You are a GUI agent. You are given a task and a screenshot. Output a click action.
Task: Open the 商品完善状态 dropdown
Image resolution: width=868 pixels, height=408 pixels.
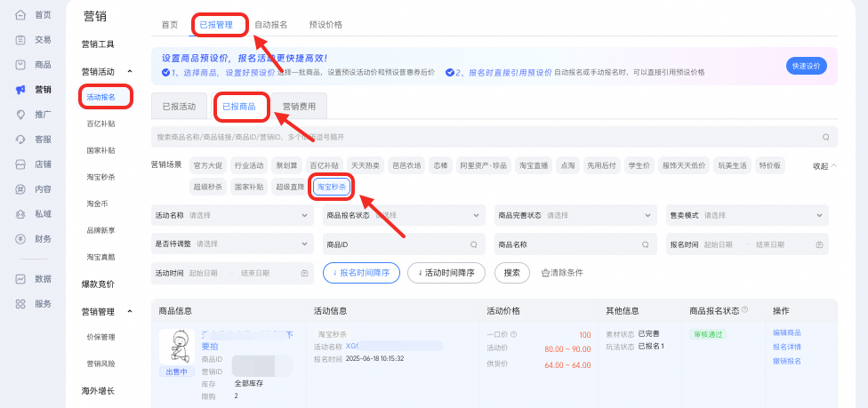pos(575,215)
